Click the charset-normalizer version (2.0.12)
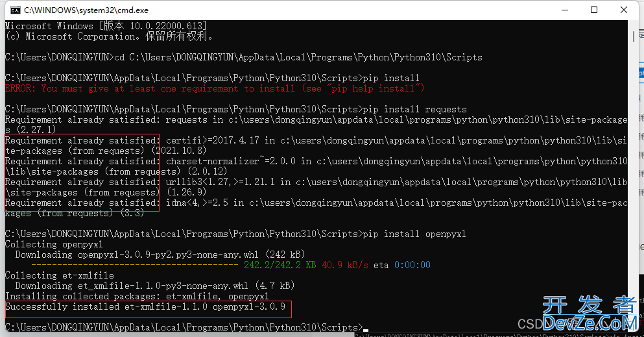Viewport: 644px width, 337px height. [x=208, y=171]
